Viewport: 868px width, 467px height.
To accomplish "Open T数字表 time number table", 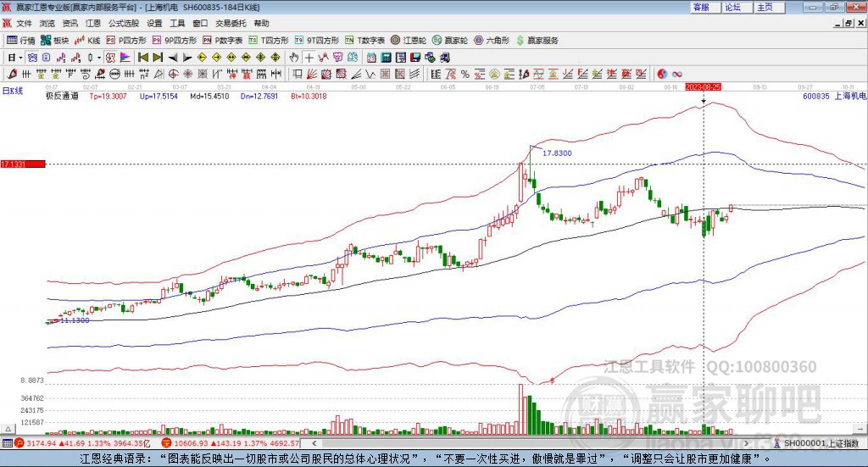I will pos(364,41).
